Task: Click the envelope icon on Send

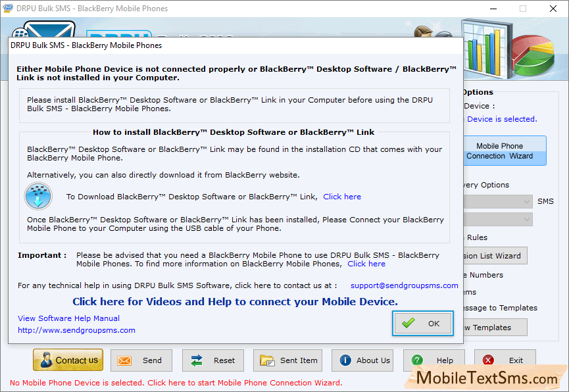Action: pos(124,361)
